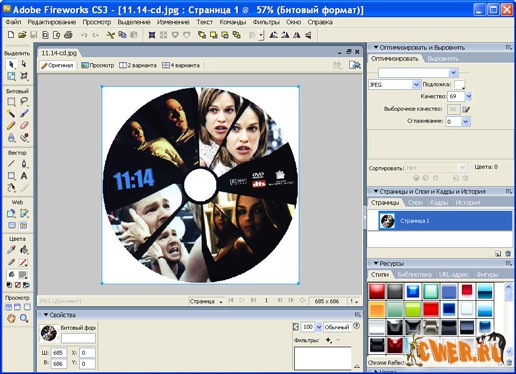Select the Marquee tool
Screen dimensions: 516x374
[11, 102]
